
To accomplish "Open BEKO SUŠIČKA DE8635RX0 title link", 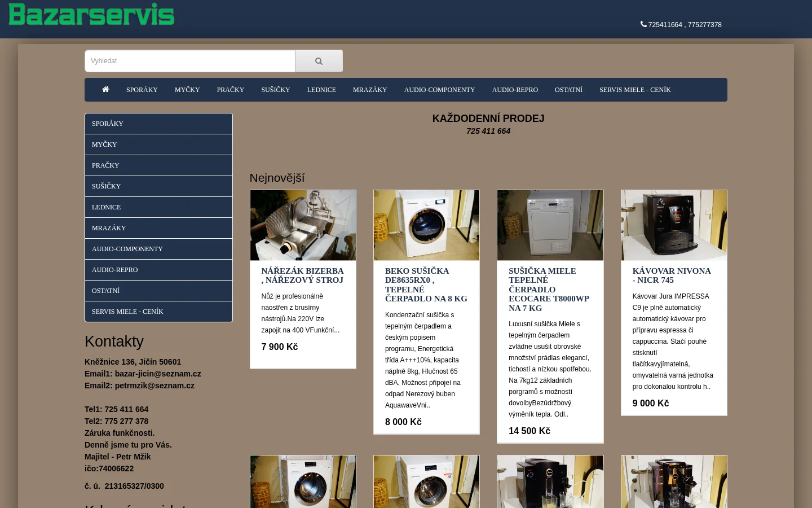I will (426, 284).
